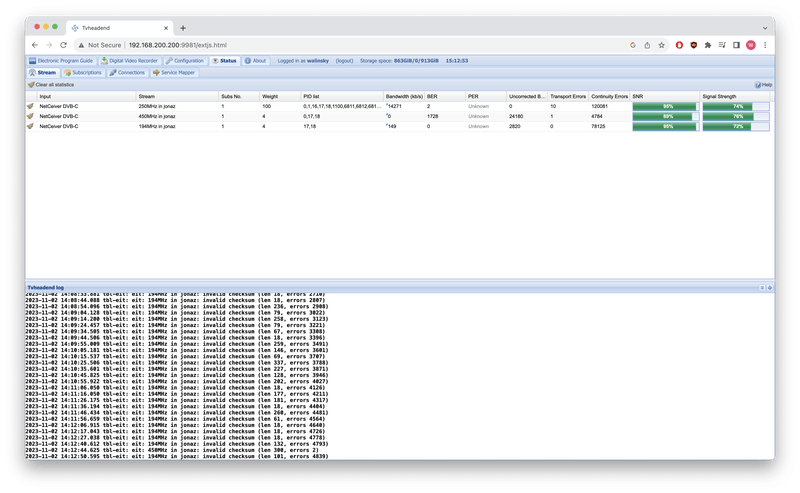Open the Chrome three-dot menu
800x493 pixels.
pyautogui.click(x=765, y=45)
